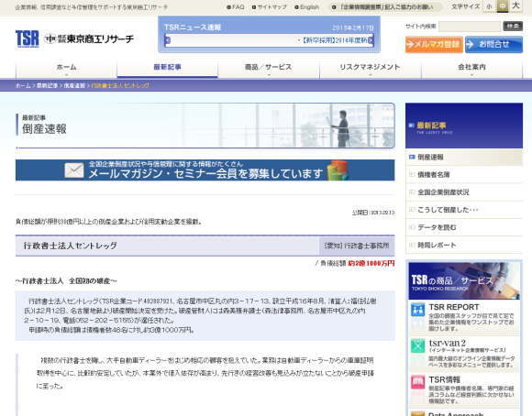
Task: Set text size to 小
Action: click(x=489, y=6)
